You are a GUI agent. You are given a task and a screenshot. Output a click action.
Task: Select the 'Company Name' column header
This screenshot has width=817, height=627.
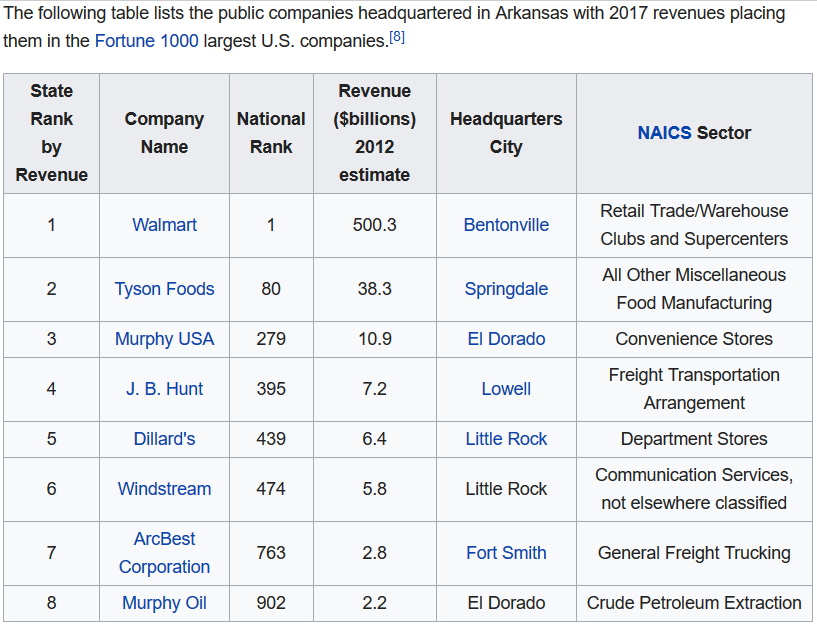pyautogui.click(x=164, y=133)
